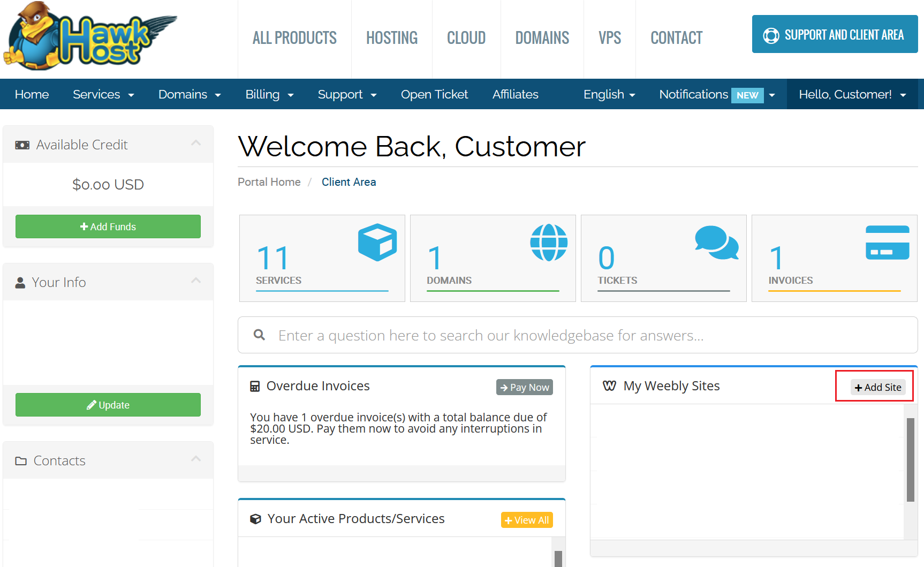924x567 pixels.
Task: Select the Services package icon
Action: pos(377,242)
